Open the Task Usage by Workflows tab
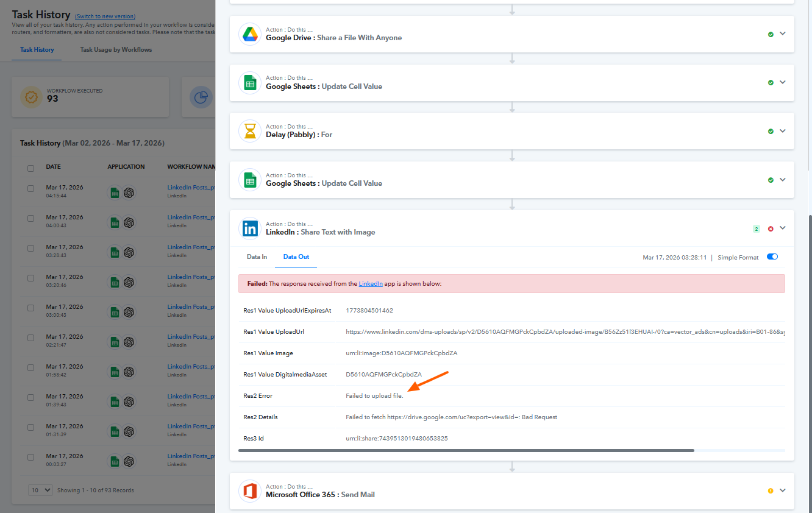 coord(116,50)
